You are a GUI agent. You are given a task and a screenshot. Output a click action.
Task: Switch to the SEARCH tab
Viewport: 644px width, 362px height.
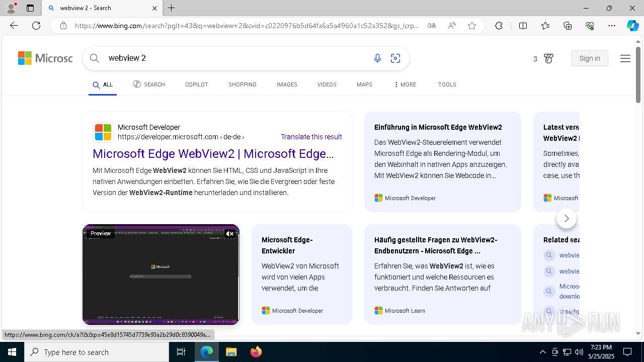coord(149,84)
